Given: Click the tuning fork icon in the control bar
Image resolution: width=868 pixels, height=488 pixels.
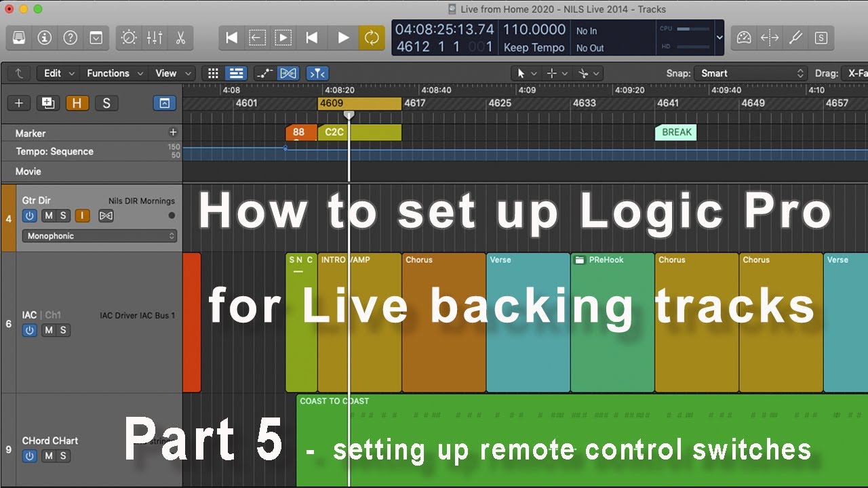Looking at the screenshot, I should pos(795,38).
